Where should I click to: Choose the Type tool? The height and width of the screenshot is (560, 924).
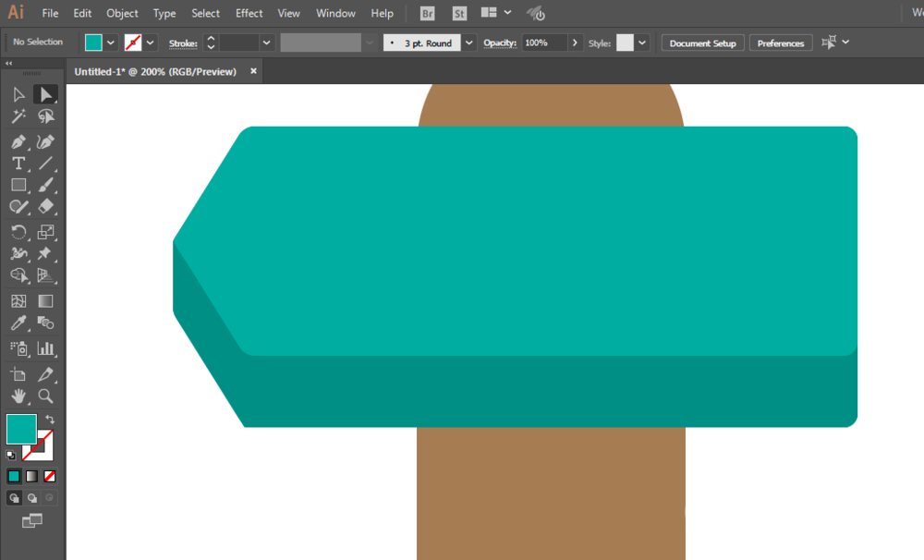pyautogui.click(x=18, y=164)
